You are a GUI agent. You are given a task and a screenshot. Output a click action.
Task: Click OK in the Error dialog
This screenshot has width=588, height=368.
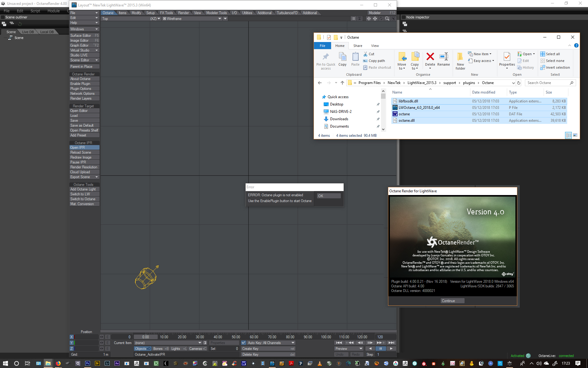point(329,196)
